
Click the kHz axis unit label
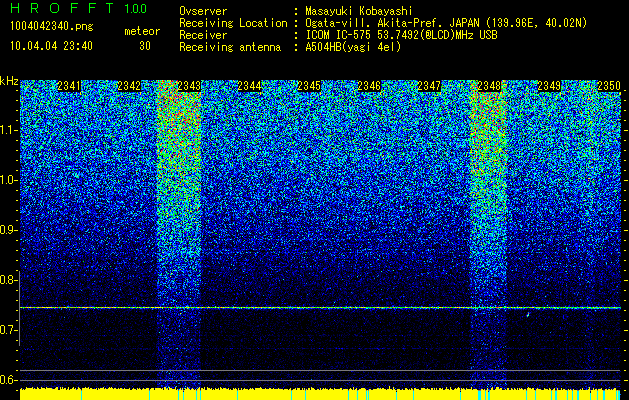pyautogui.click(x=9, y=81)
